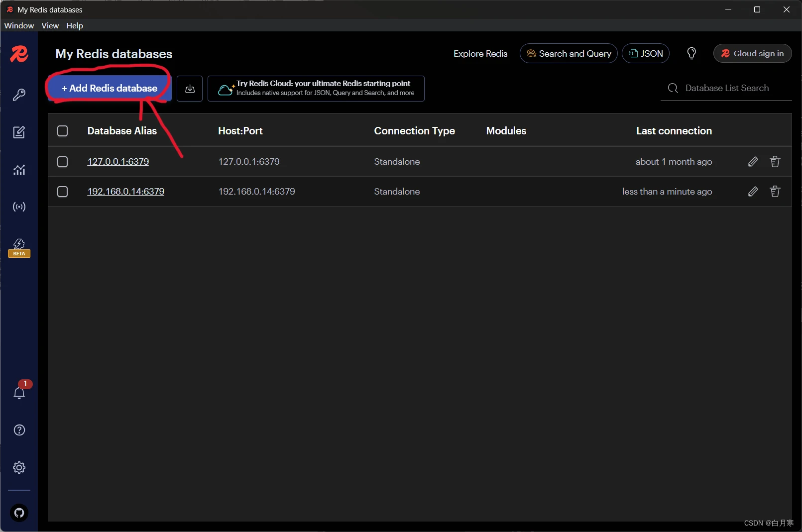
Task: Open the Try Redis Cloud promo banner
Action: [316, 89]
